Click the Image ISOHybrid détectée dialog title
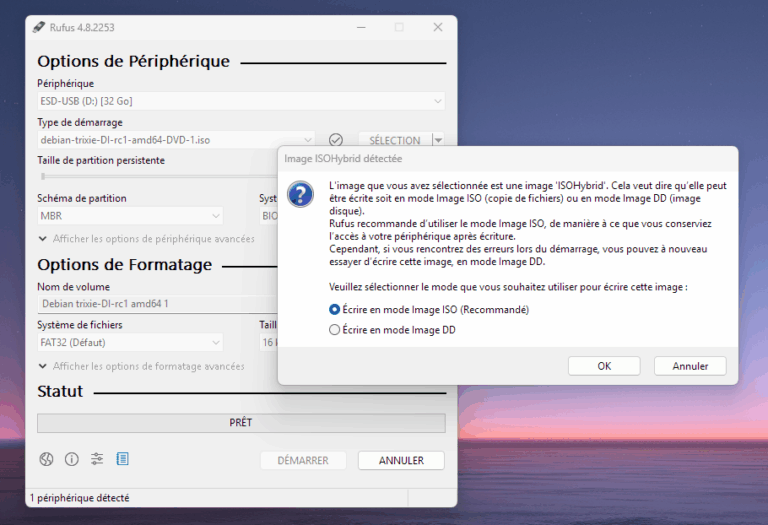 [343, 159]
